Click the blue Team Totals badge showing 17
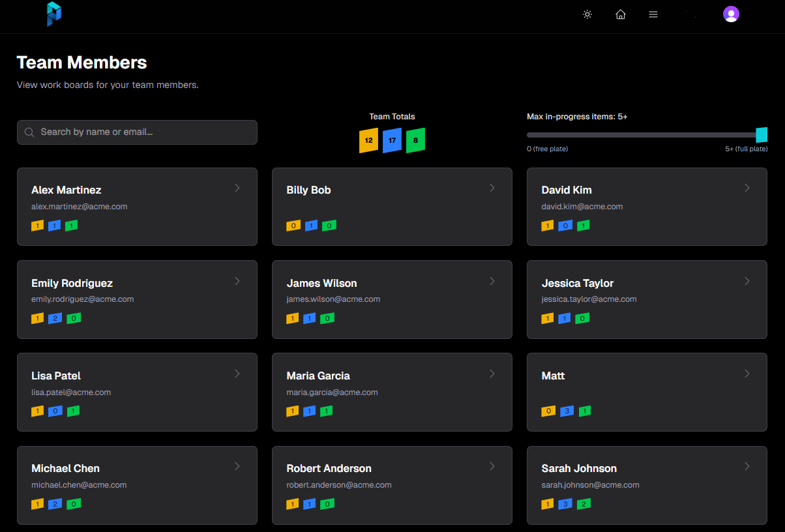Screen dimensions: 785x532 [392, 140]
